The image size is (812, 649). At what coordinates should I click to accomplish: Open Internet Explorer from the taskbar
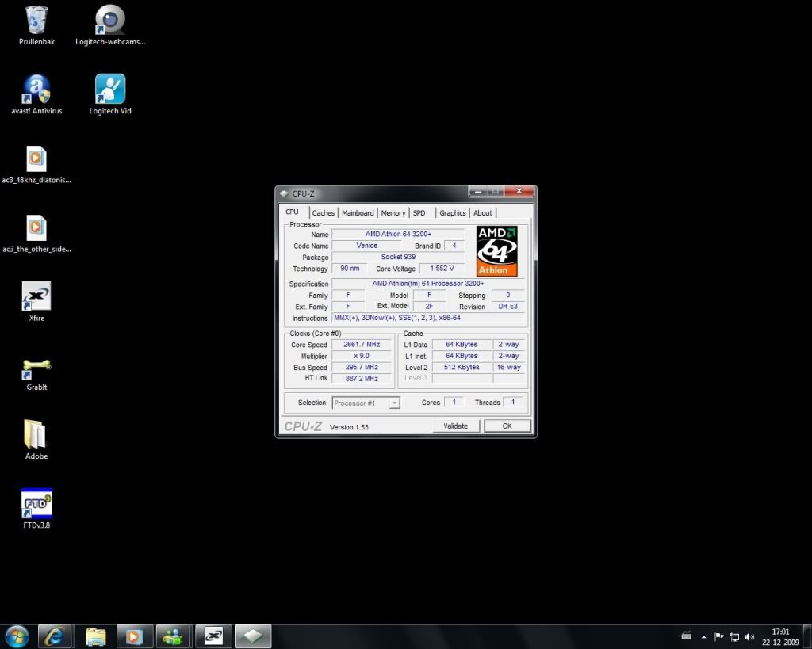pos(54,636)
